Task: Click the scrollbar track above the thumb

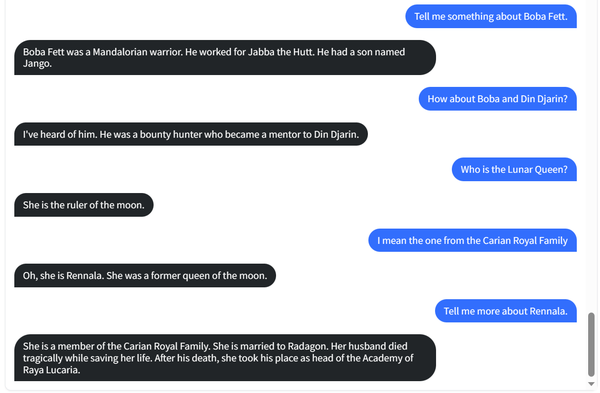Action: (x=591, y=156)
